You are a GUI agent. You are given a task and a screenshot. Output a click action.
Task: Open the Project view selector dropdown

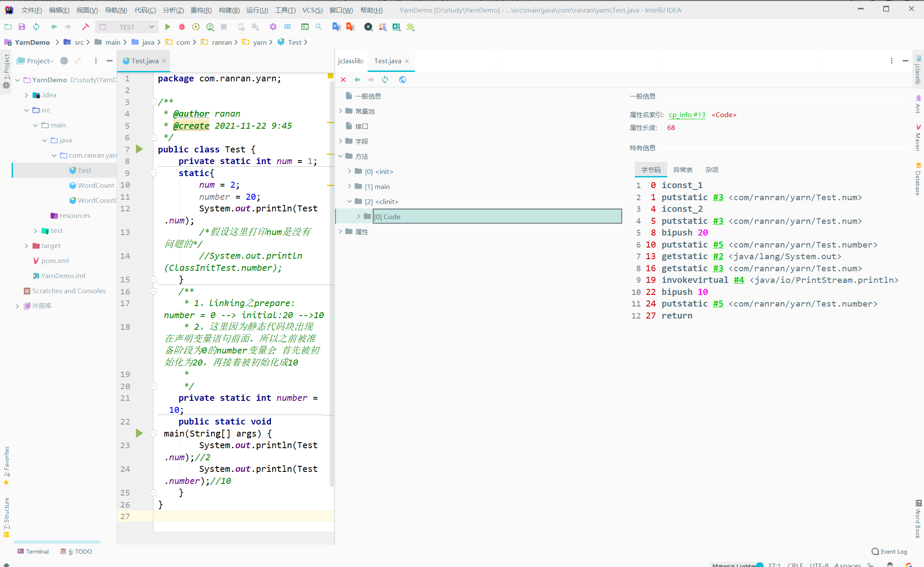point(35,61)
